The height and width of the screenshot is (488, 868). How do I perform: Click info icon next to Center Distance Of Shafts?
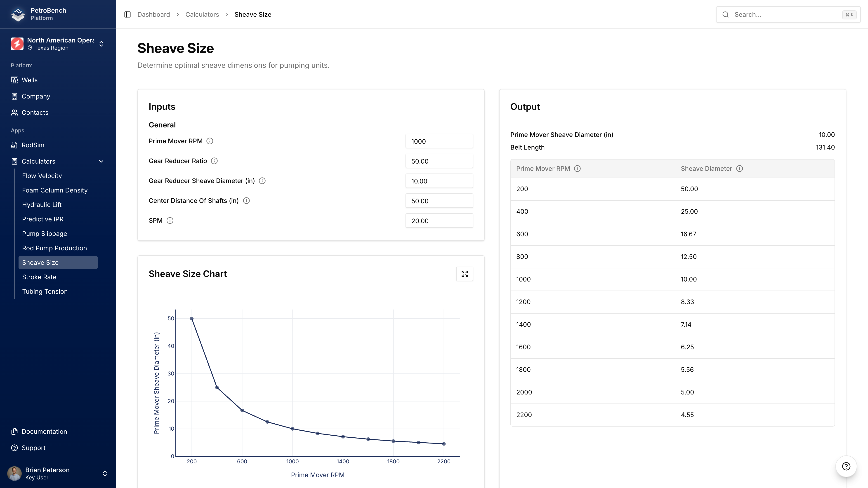click(x=246, y=201)
